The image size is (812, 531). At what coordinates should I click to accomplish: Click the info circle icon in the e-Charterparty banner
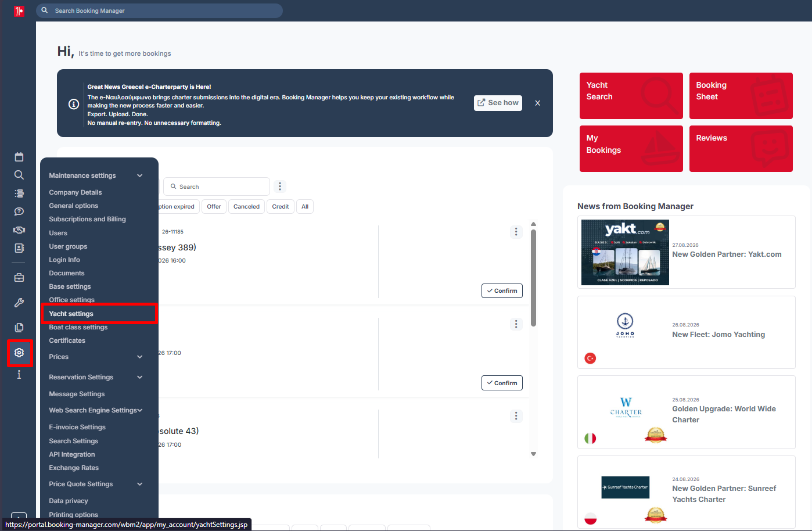pyautogui.click(x=74, y=104)
